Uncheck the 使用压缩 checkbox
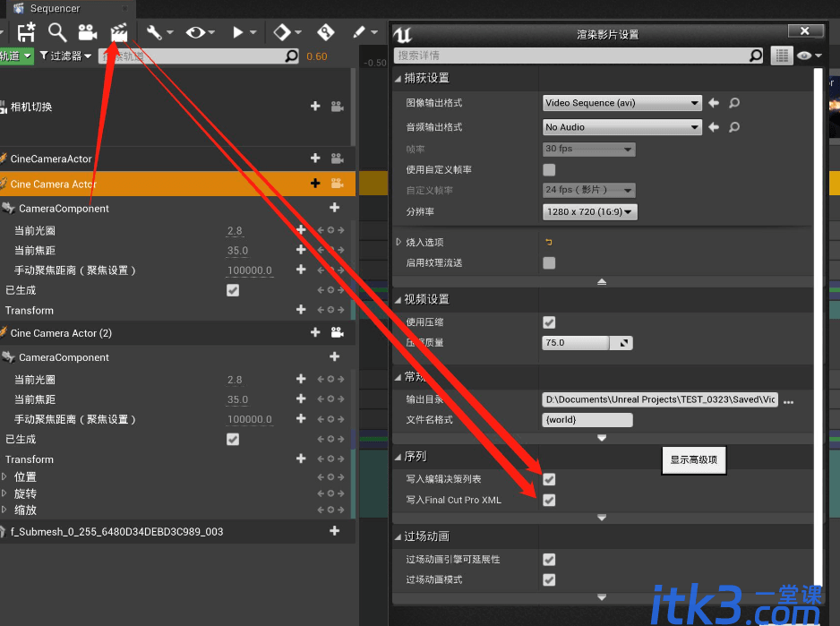The image size is (840, 626). pos(549,322)
